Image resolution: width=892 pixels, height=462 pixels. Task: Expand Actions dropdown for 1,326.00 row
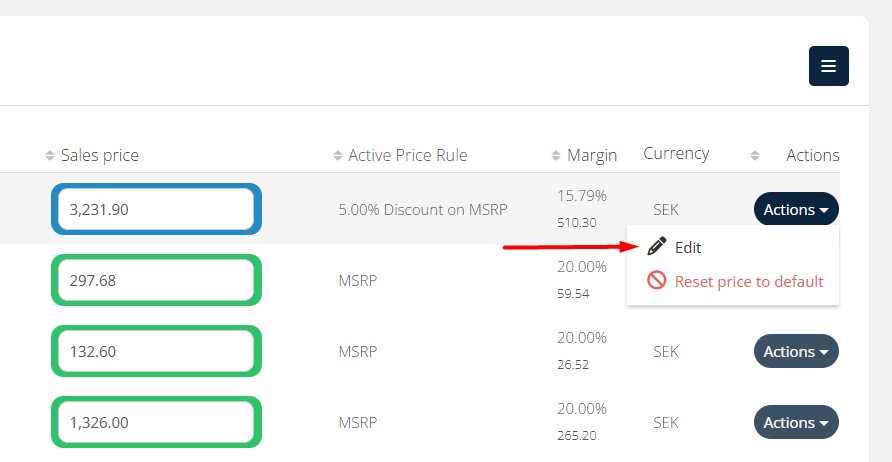(x=796, y=423)
